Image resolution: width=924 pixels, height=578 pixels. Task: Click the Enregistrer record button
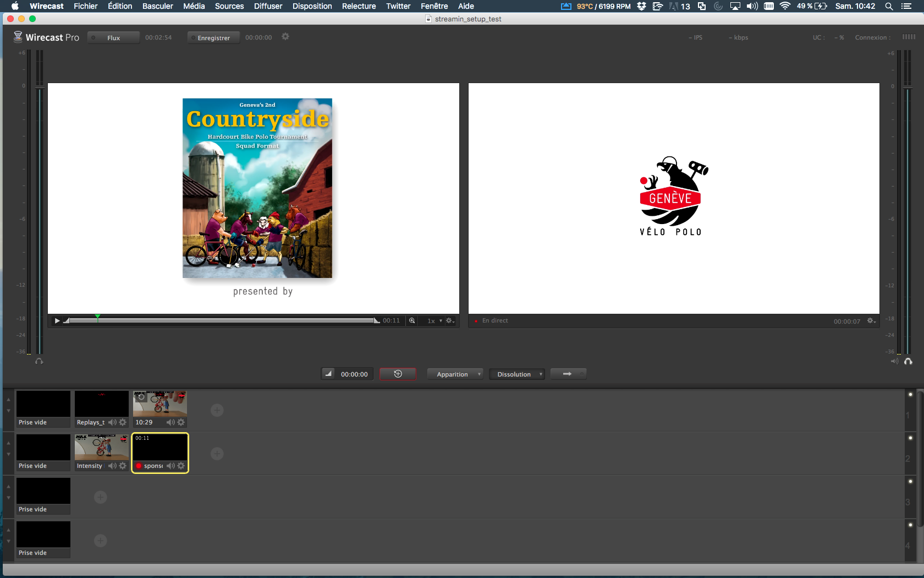point(213,38)
